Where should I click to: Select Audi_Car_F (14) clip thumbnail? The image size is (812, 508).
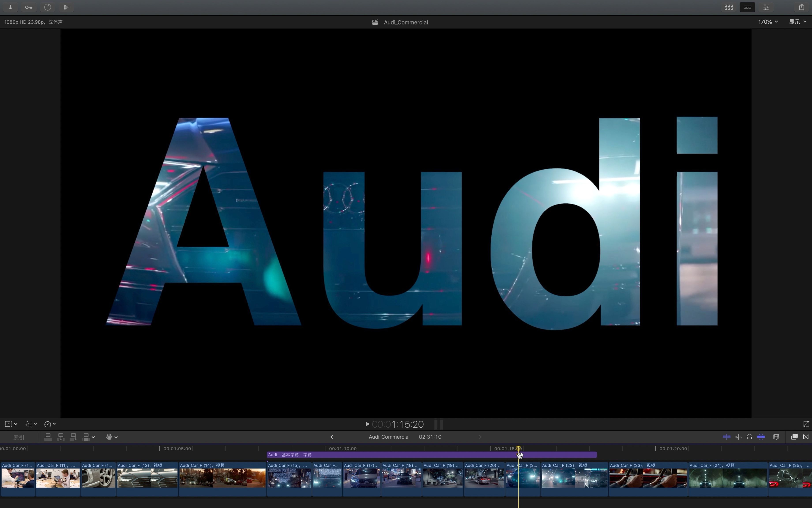[222, 478]
